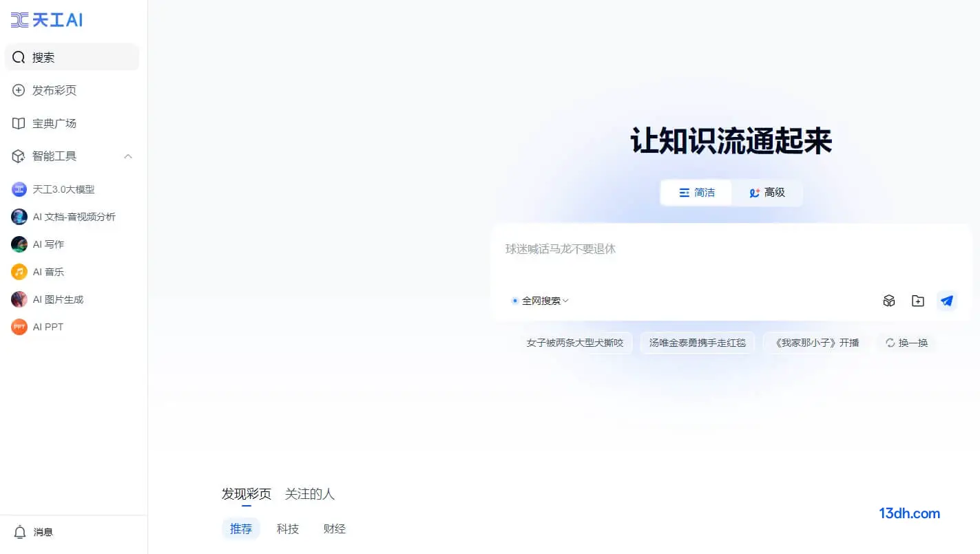Click the 搜索 magnifier icon
The width and height of the screenshot is (980, 554).
[19, 57]
